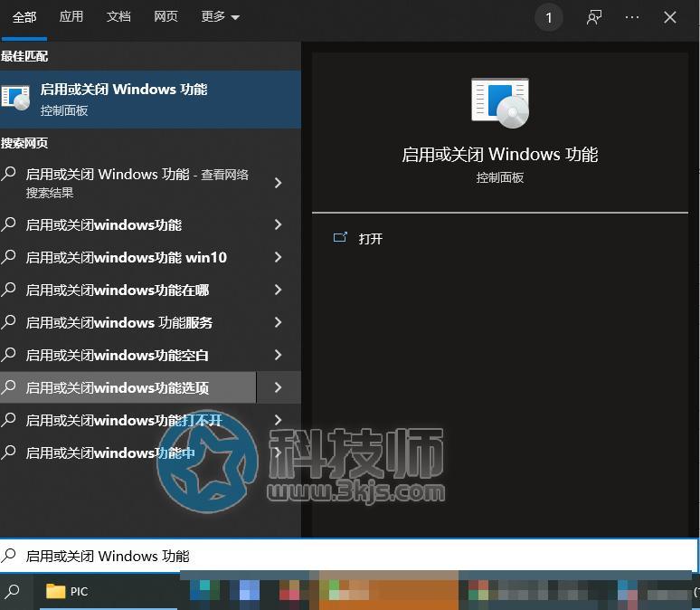Select web result 启用或关闭 Windows 功能 - 查看网络搜索结果
Screen dimensions: 700x610
click(x=128, y=183)
